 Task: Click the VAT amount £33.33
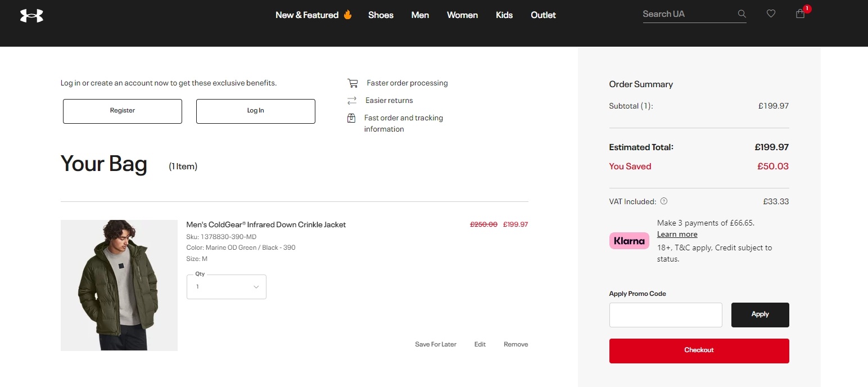click(776, 201)
